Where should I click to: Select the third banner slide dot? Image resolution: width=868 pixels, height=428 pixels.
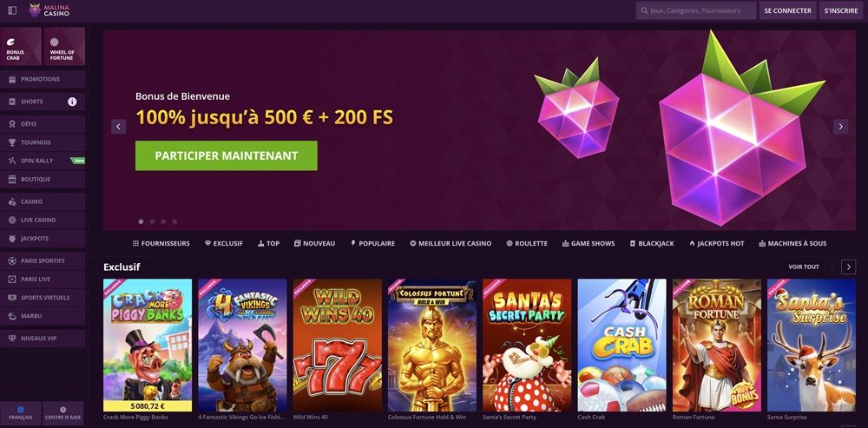tap(163, 221)
